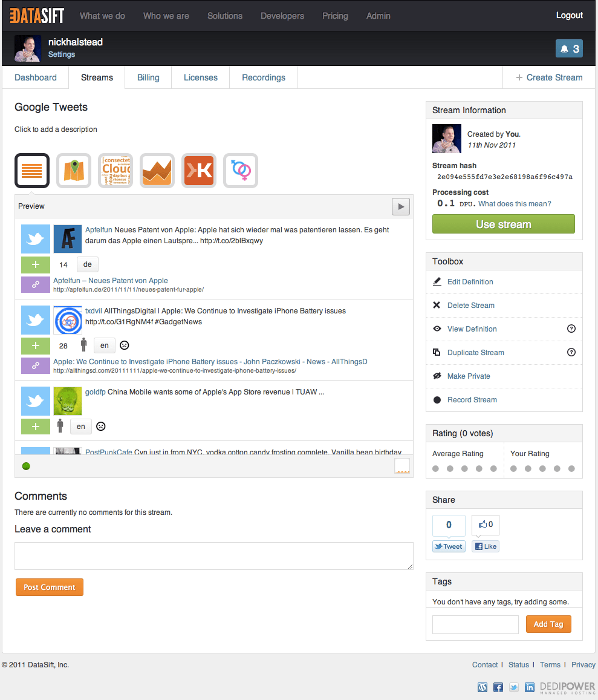Open the orange line chart visualization icon
The height and width of the screenshot is (700, 598).
[157, 171]
